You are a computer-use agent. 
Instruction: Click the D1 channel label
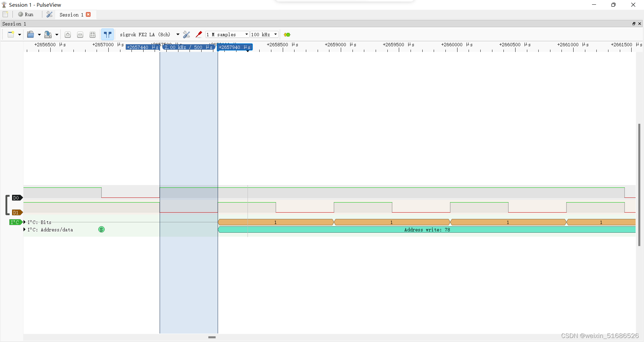pos(17,213)
